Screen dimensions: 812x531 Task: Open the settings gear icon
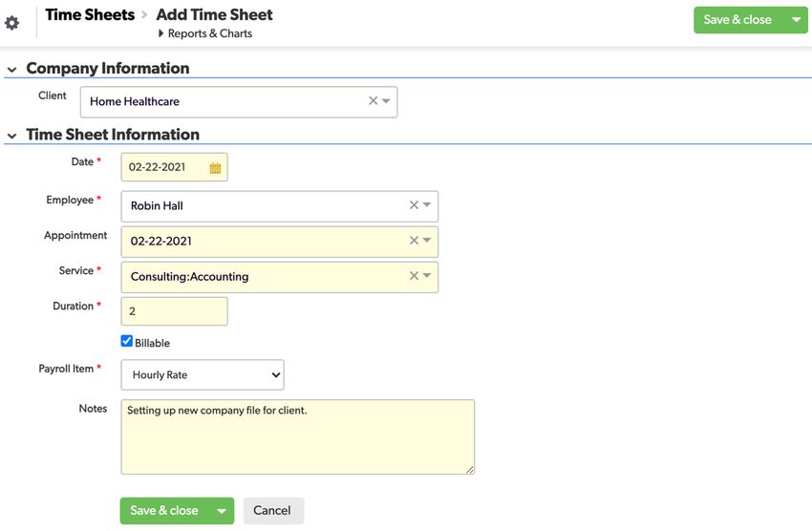tap(11, 23)
